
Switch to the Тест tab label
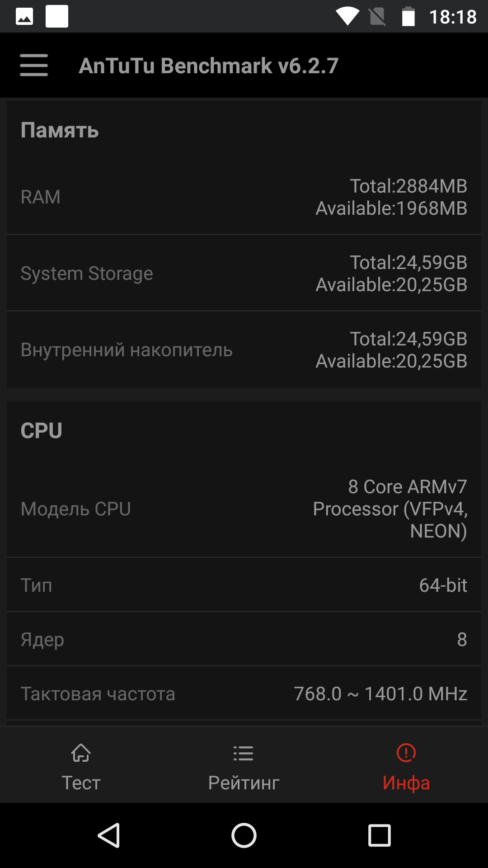tap(81, 783)
